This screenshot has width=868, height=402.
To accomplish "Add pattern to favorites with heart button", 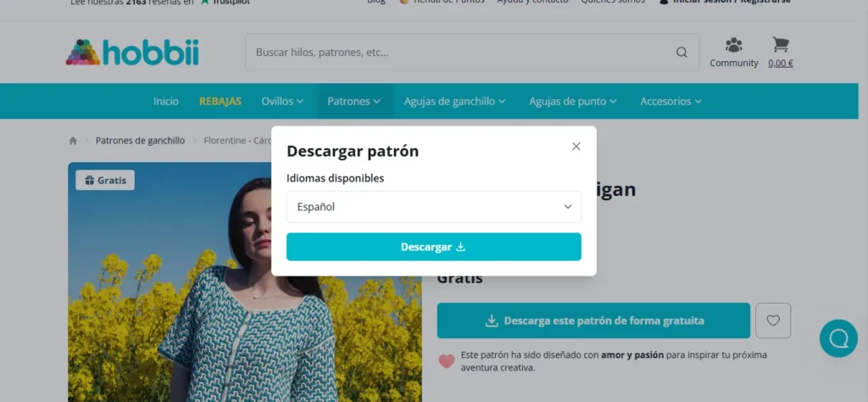I will pyautogui.click(x=773, y=321).
